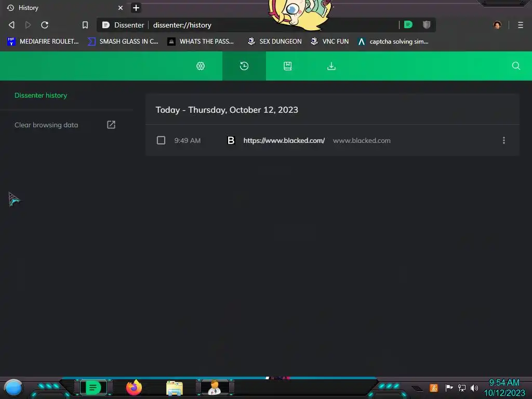The height and width of the screenshot is (399, 532).
Task: Click 'Today - Thursday, October 12, 2023' heading
Action: click(x=227, y=110)
